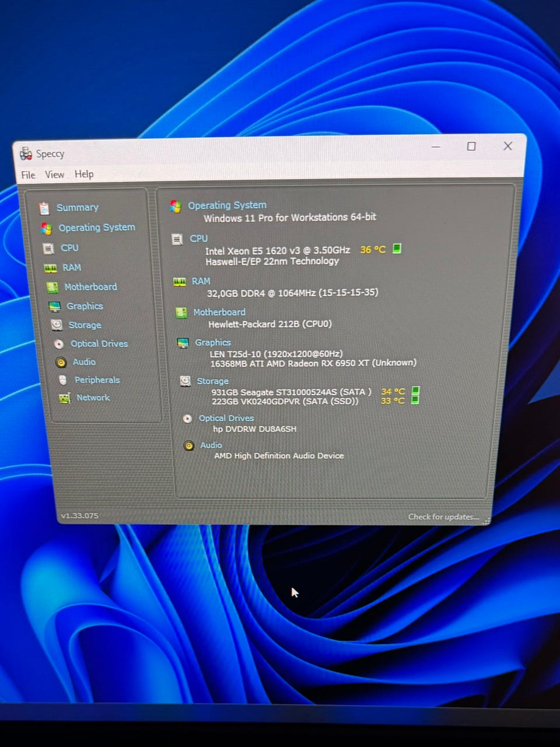The width and height of the screenshot is (560, 747).
Task: Click the RAM icon in the summary pane
Action: (x=180, y=282)
